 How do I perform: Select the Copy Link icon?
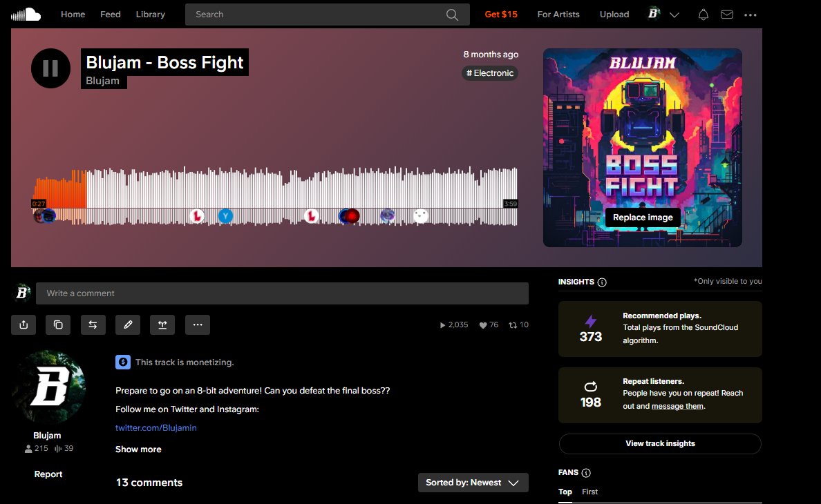[x=58, y=324]
